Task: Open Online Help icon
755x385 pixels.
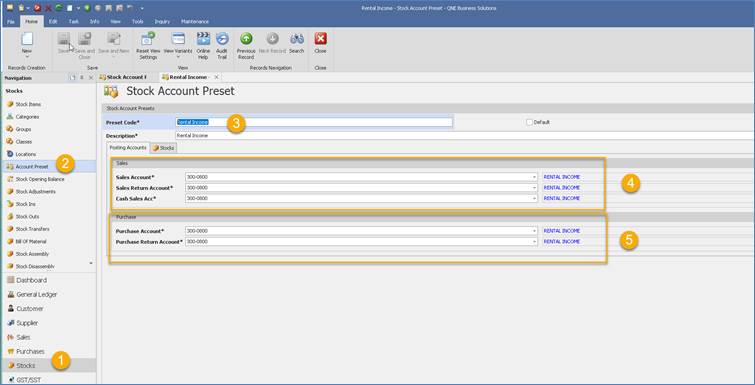Action: click(x=203, y=39)
